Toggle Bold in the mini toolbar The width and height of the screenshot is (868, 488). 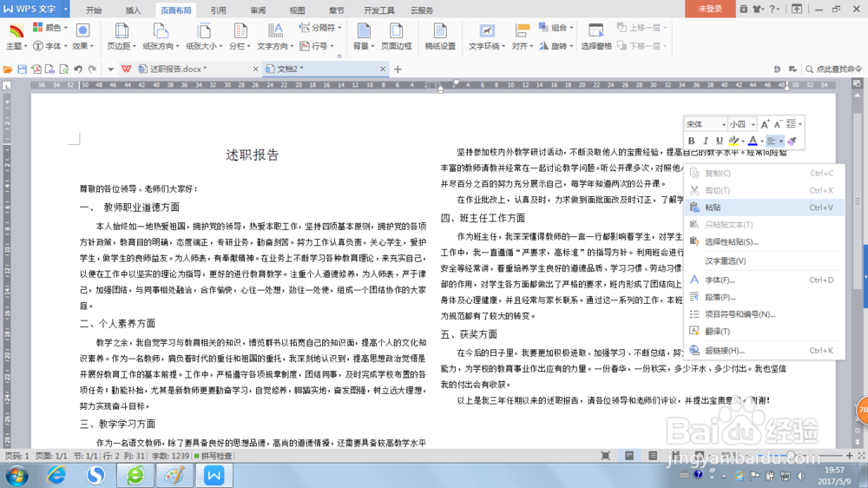(692, 142)
